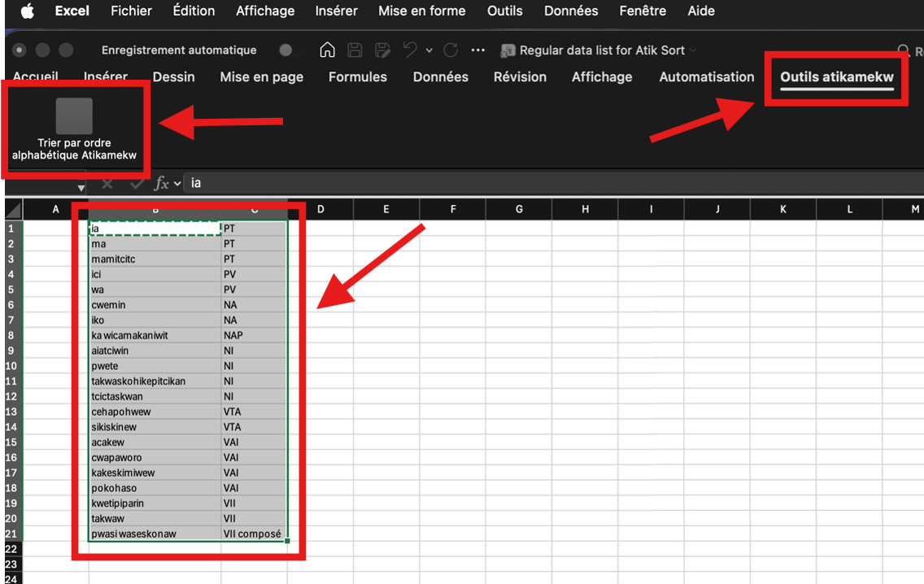Switch to the Formules ribbon tab

click(x=358, y=76)
